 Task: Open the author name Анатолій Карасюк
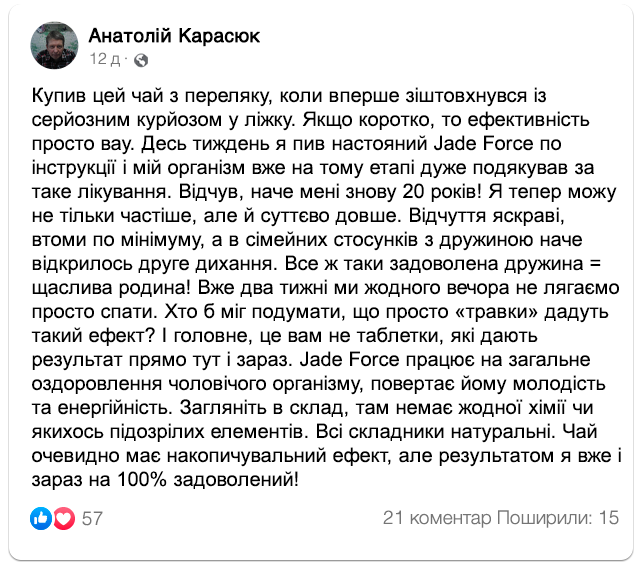[173, 36]
